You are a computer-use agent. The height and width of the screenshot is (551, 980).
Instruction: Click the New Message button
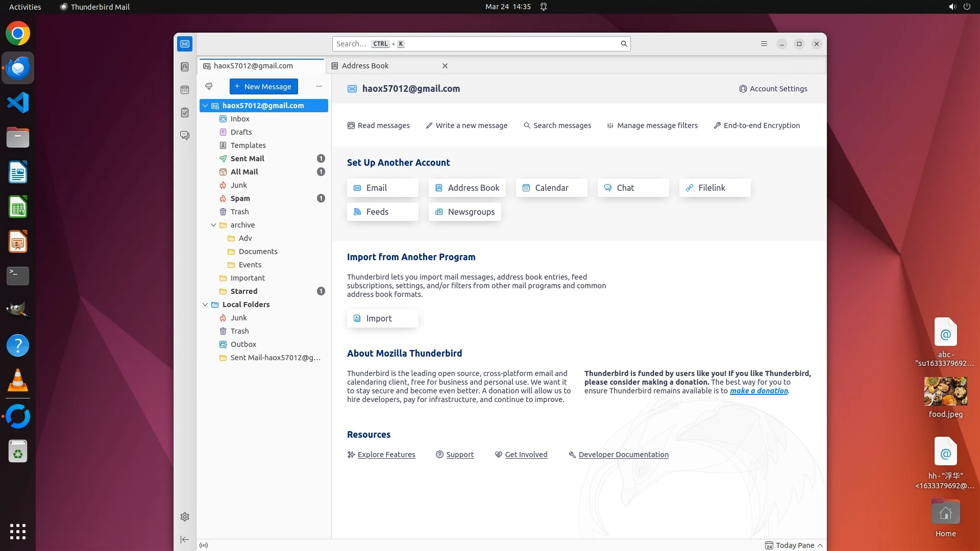263,87
